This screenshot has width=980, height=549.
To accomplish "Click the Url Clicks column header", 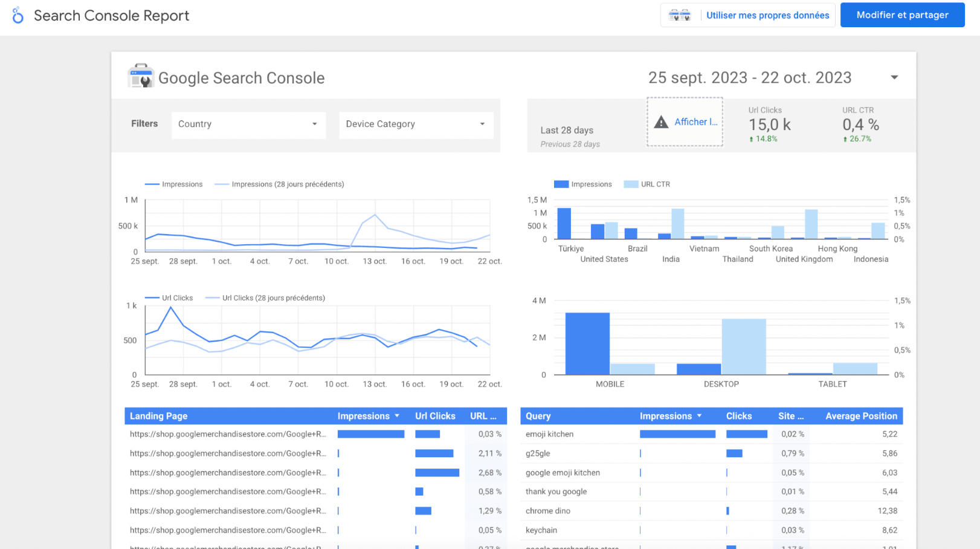I will coord(435,416).
